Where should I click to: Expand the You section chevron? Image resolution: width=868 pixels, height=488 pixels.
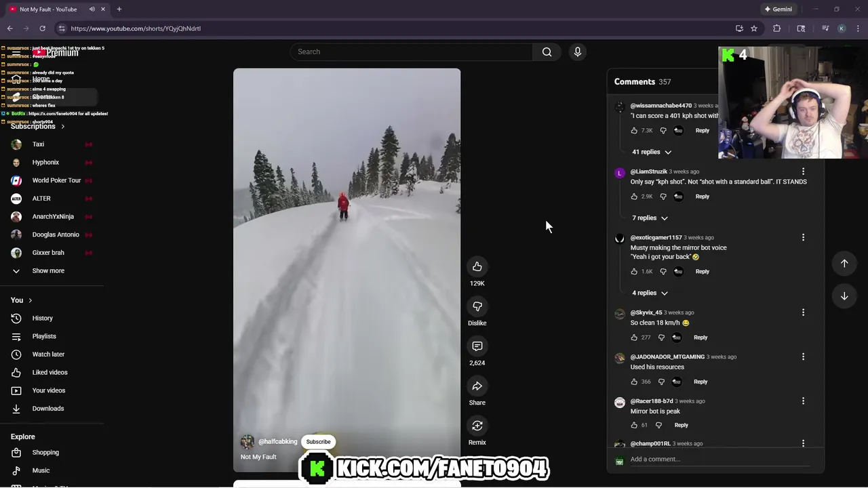pos(30,300)
